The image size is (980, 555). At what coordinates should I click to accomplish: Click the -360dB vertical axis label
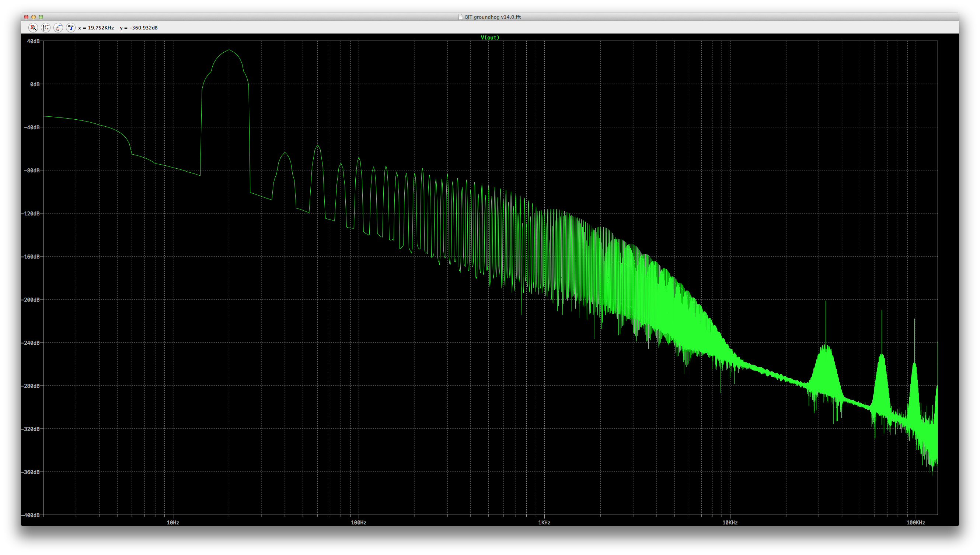pos(30,472)
